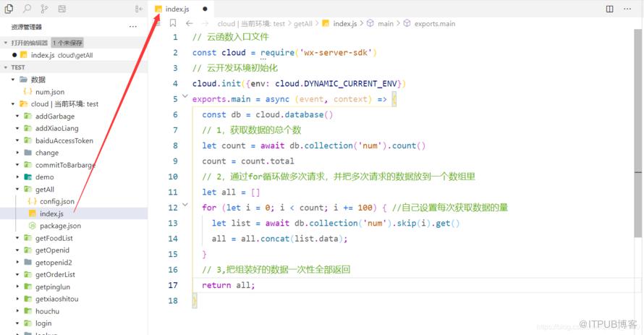644x335 pixels.
Task: Fold code at line 5 chevron
Action: click(x=185, y=96)
